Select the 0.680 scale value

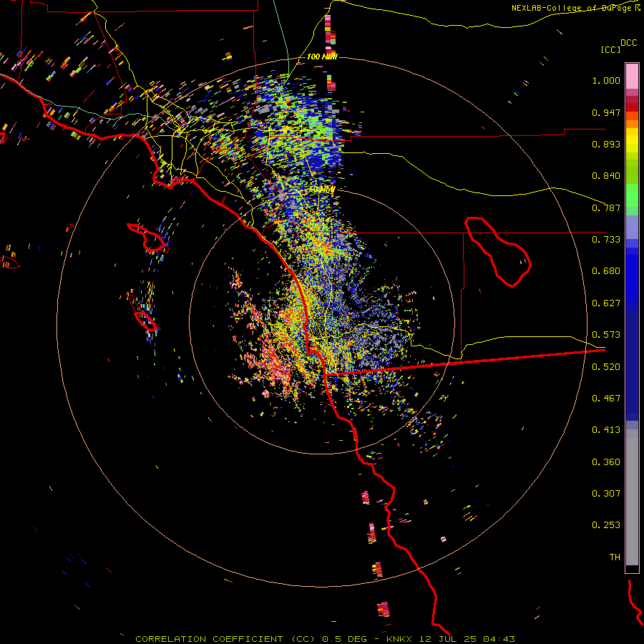coord(606,271)
